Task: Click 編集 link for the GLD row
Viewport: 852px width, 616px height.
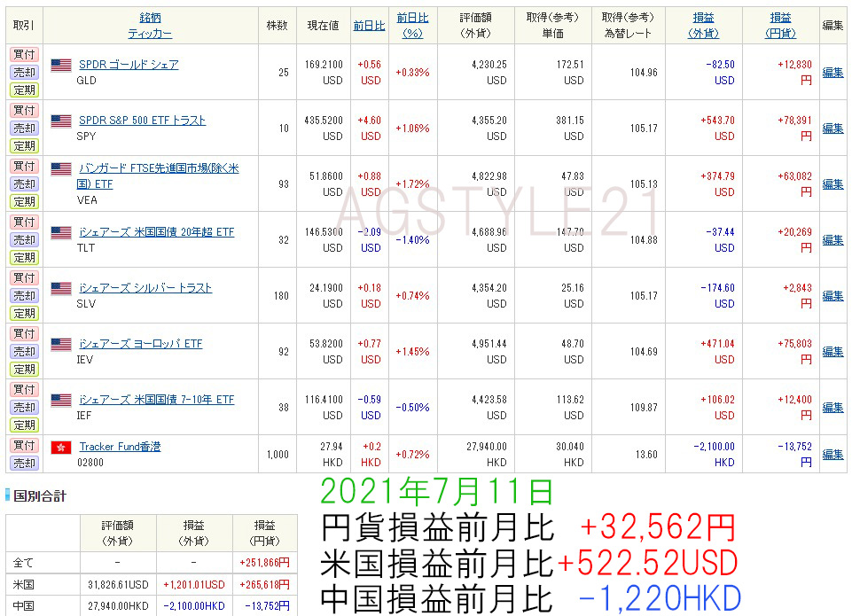Action: point(832,73)
